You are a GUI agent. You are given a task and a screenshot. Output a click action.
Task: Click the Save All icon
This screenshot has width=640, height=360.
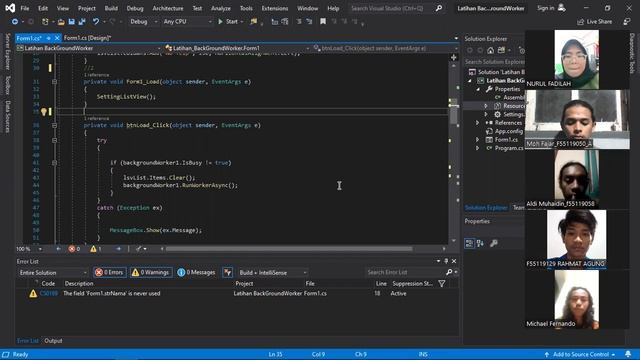pos(82,22)
